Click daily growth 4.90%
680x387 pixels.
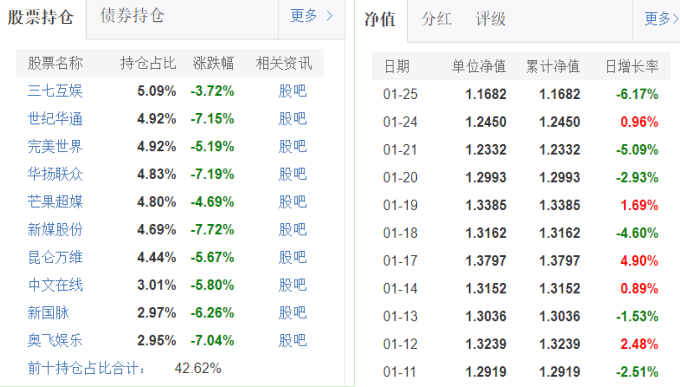639,261
